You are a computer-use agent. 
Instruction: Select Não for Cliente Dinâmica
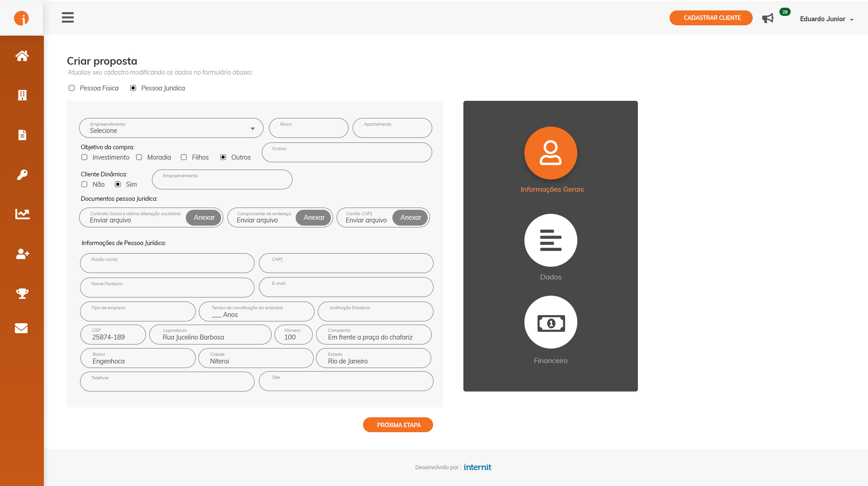[85, 184]
